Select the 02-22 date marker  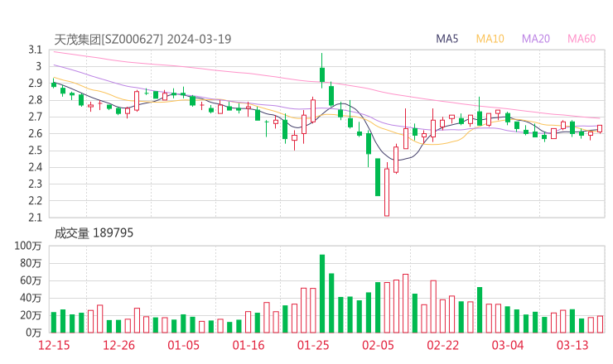(443, 345)
